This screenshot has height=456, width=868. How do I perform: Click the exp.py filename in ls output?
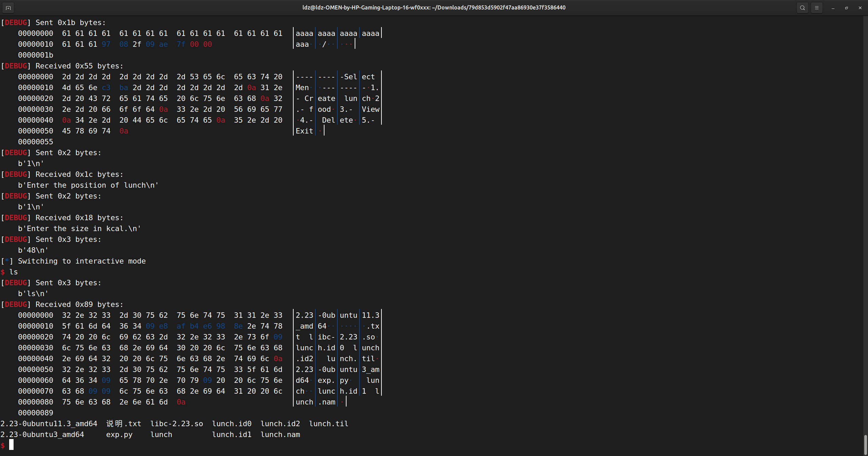(119, 434)
